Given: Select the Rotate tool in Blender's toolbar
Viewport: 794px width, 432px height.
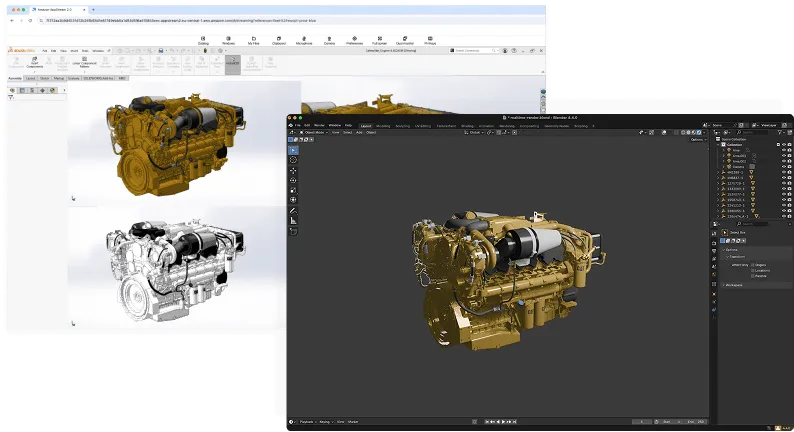Looking at the screenshot, I should [293, 180].
